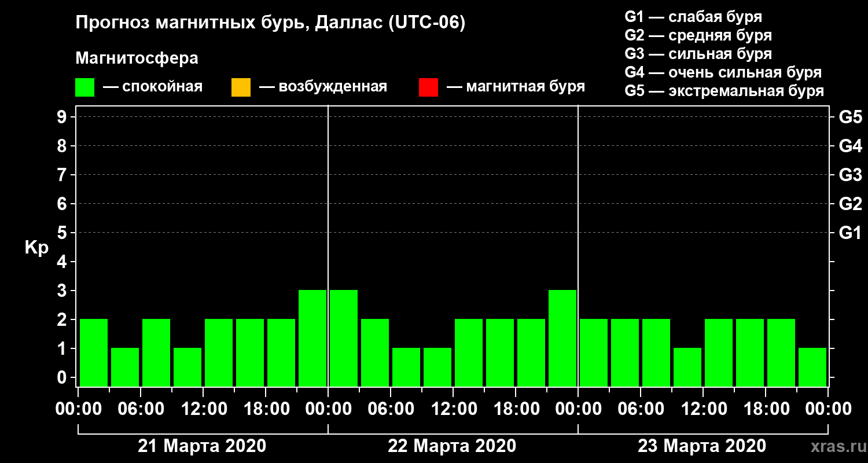Viewport: 868px width, 463px height.
Task: Click the 'Магнитосфера' heading
Action: [x=137, y=58]
